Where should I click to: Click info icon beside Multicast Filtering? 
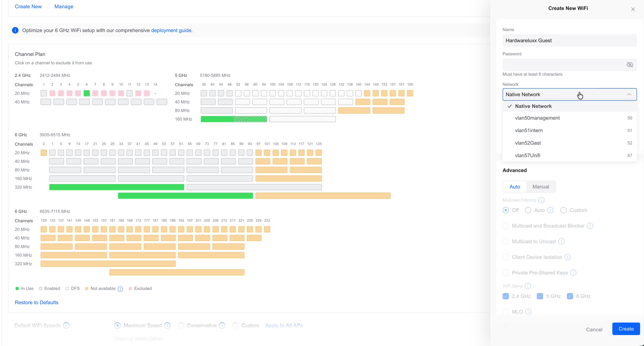click(541, 200)
